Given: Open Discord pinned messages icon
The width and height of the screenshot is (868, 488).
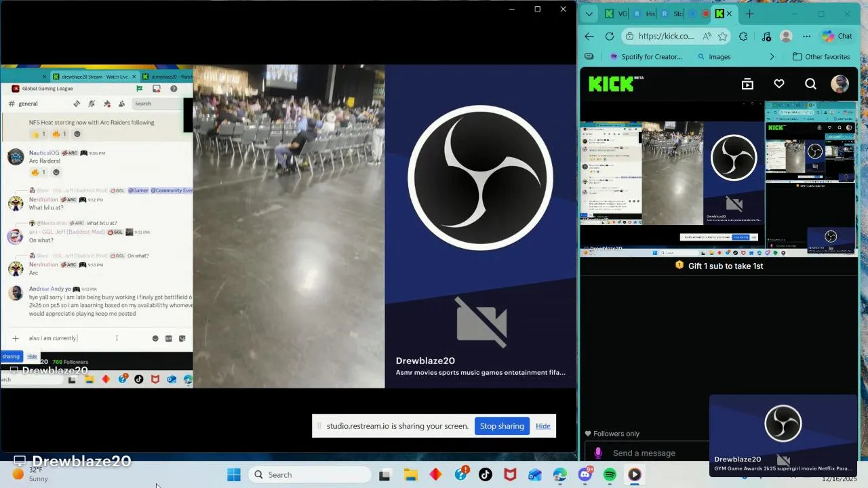Looking at the screenshot, I should pos(107,104).
